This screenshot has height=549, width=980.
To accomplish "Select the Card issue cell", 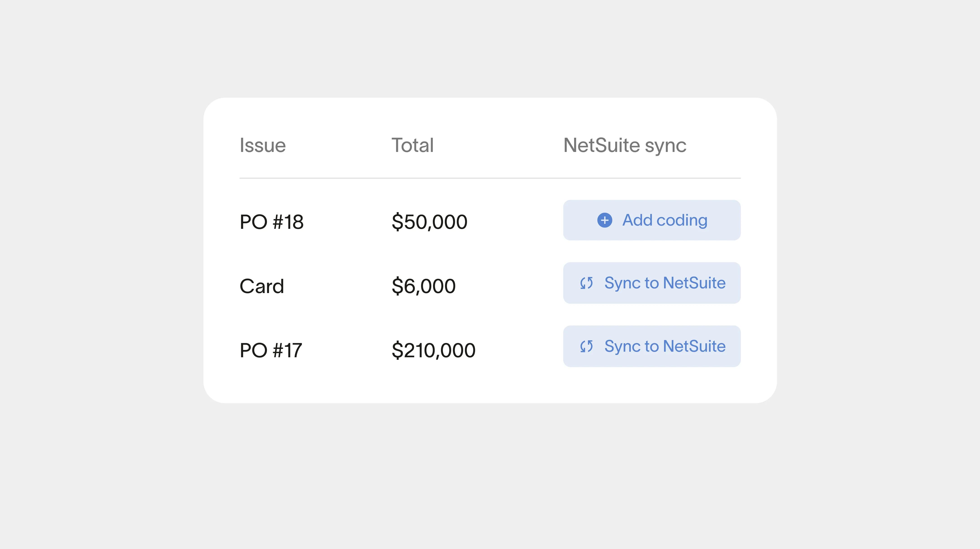I will pos(262,286).
